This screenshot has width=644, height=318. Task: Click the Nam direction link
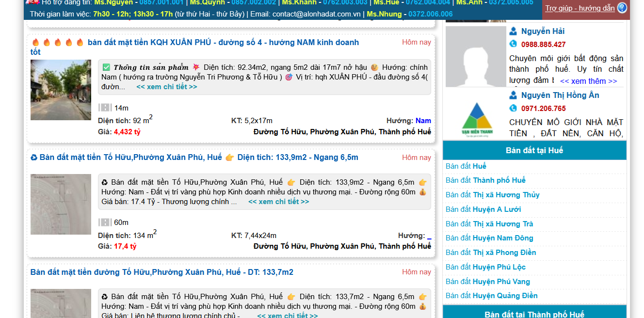coord(423,121)
